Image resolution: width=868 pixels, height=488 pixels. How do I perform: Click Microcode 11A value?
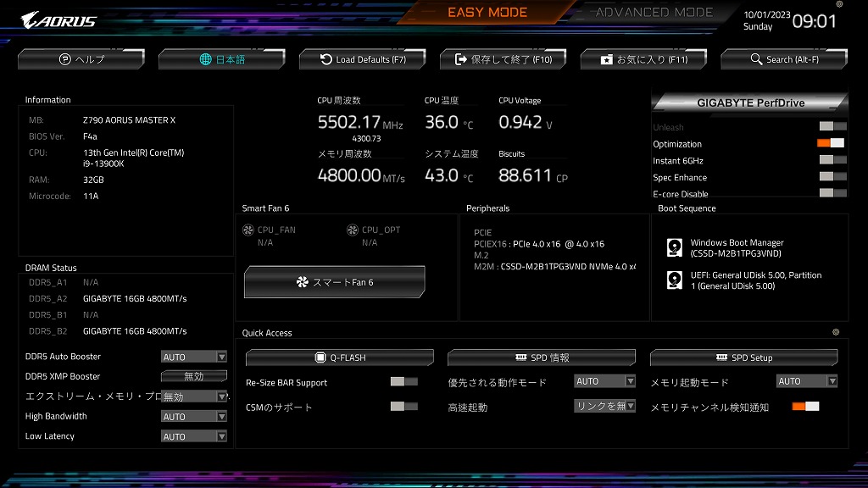90,196
